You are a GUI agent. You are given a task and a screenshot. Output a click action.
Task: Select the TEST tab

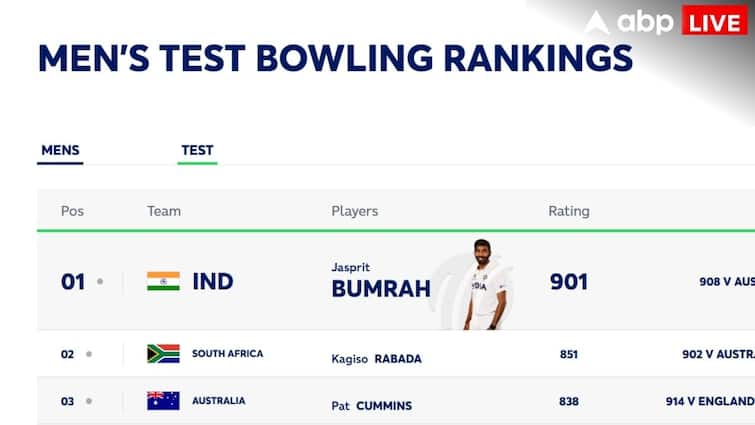coord(197,151)
